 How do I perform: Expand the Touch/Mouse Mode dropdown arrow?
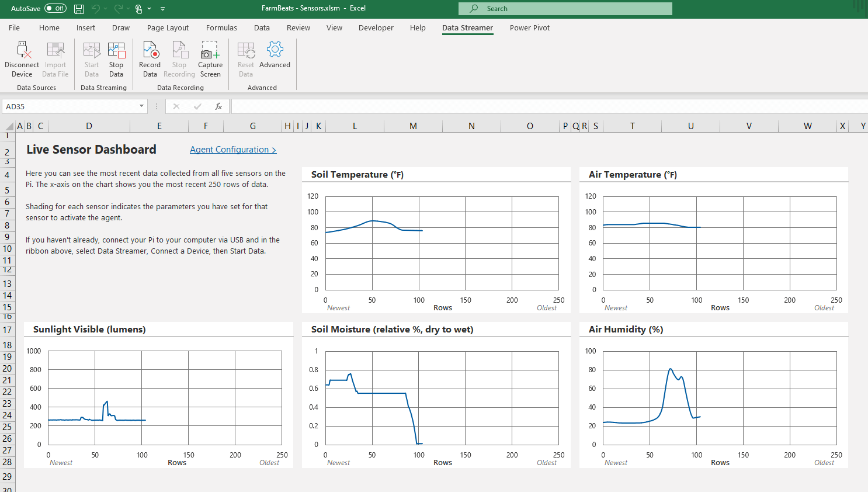(150, 9)
